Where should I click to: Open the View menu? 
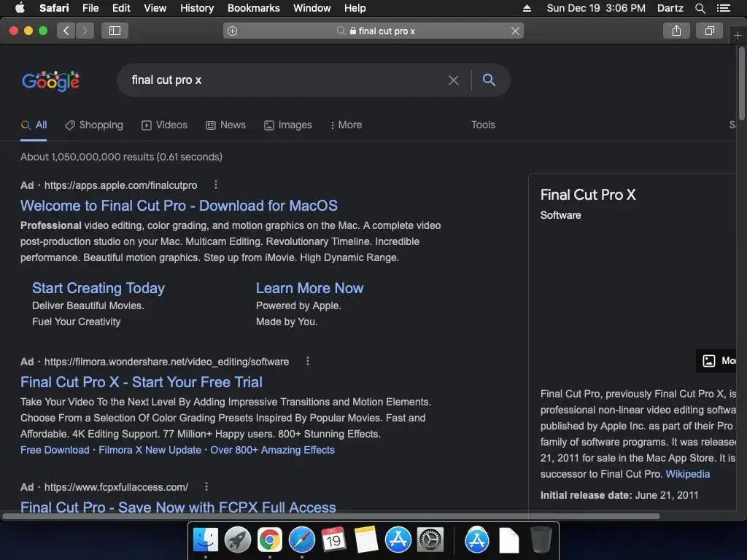pos(155,8)
